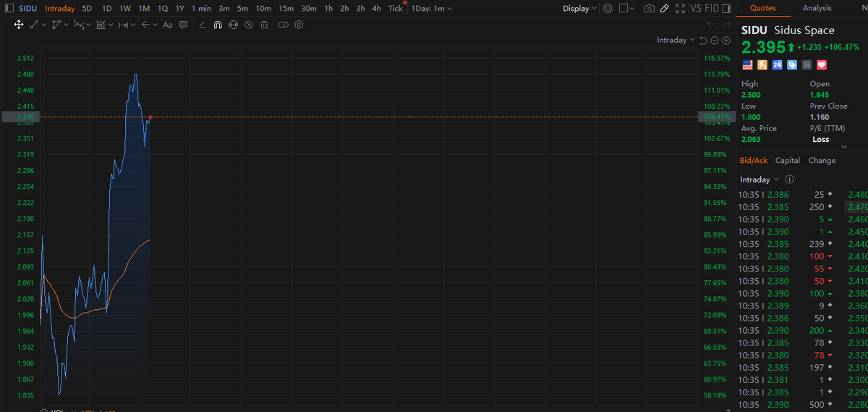868x412 pixels.
Task: Expand more quote details chevron
Action: [x=843, y=146]
